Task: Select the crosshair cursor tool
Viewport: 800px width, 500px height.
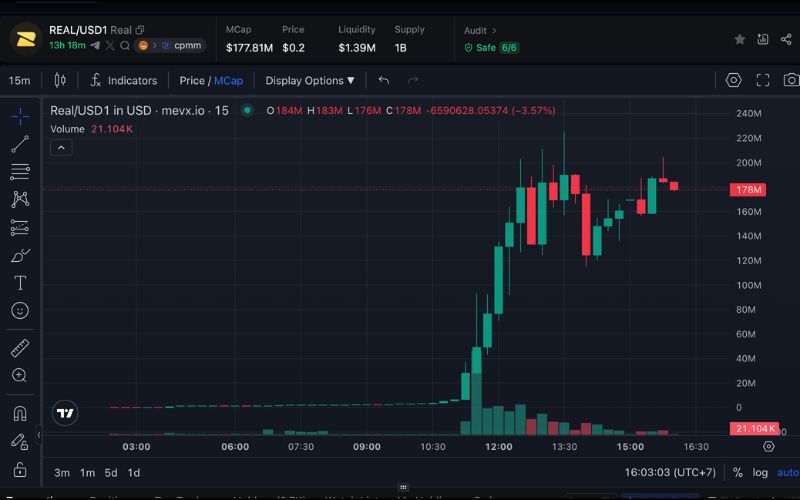Action: coord(19,116)
